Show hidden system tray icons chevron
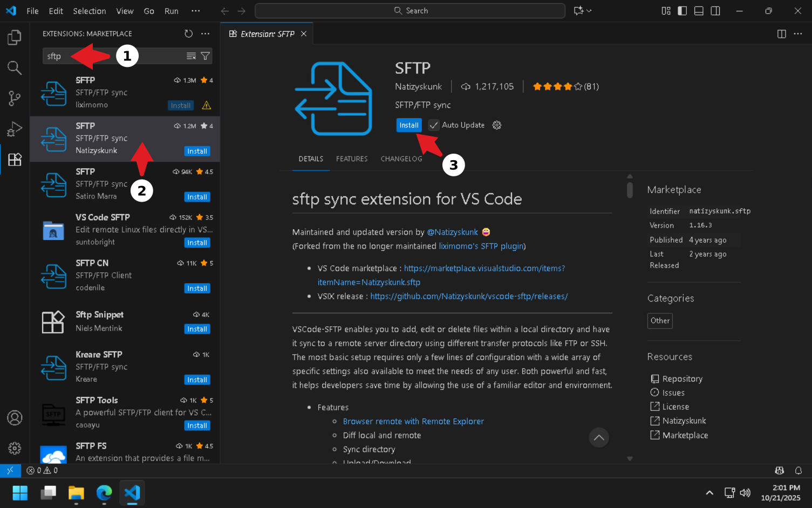 click(709, 492)
